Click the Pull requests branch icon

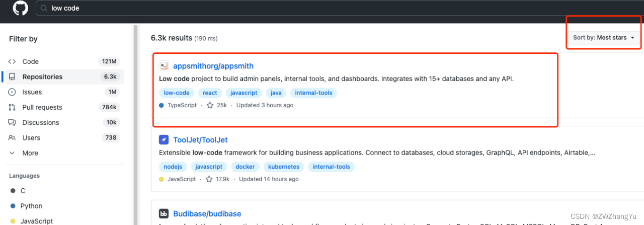12,107
